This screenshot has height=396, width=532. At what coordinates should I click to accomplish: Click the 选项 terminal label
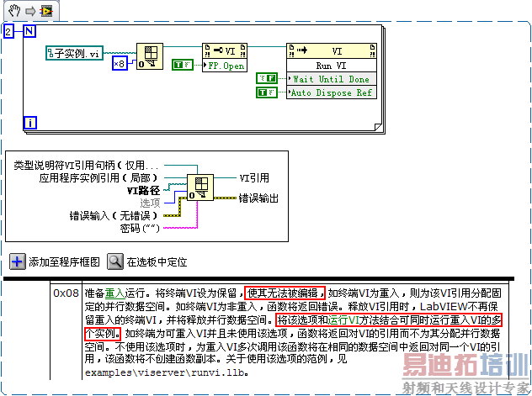[150, 203]
